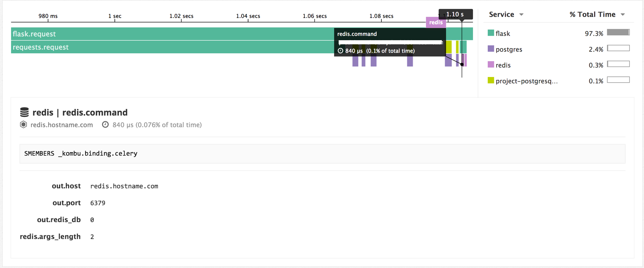Image resolution: width=644 pixels, height=268 pixels.
Task: Click the clock icon next to 840 µs duration
Action: (105, 125)
